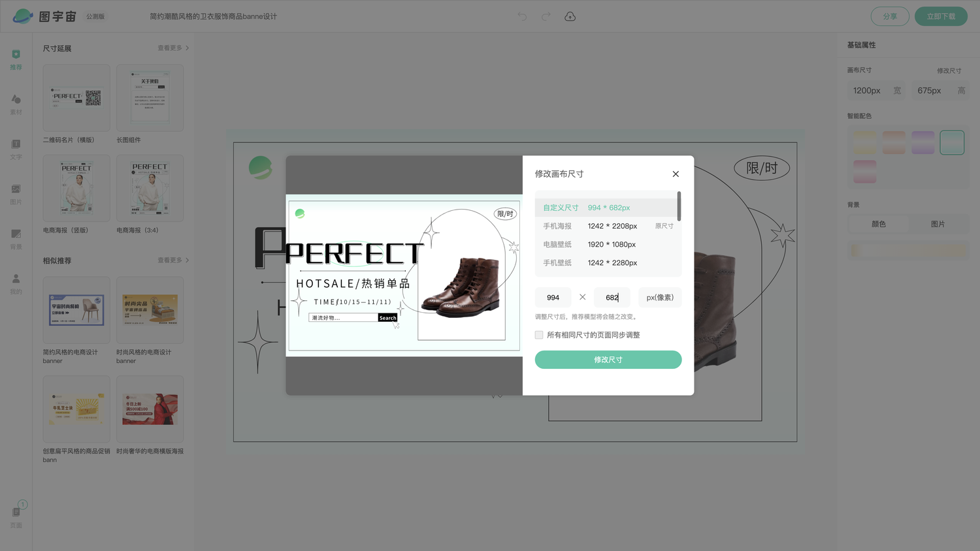Click the 修改尺寸 green button

(x=608, y=360)
